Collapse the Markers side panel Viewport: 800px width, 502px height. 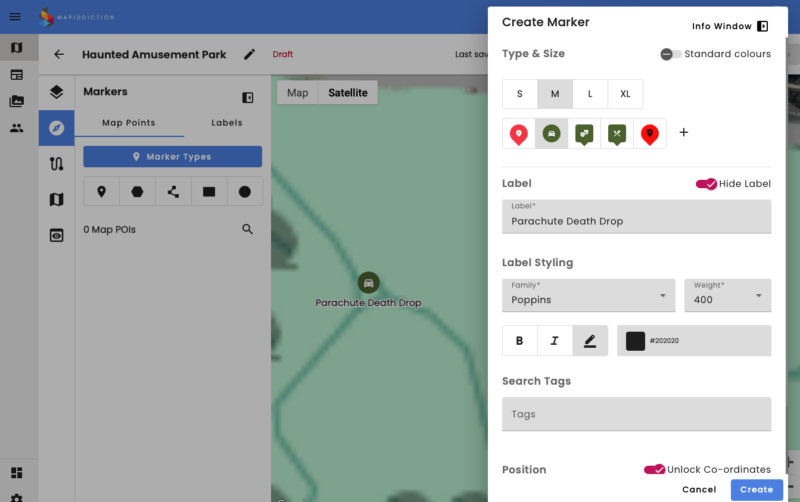(x=248, y=98)
